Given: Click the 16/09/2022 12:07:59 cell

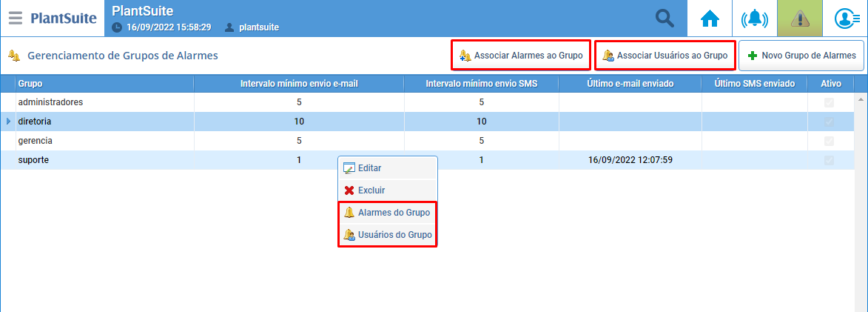Looking at the screenshot, I should pyautogui.click(x=630, y=160).
